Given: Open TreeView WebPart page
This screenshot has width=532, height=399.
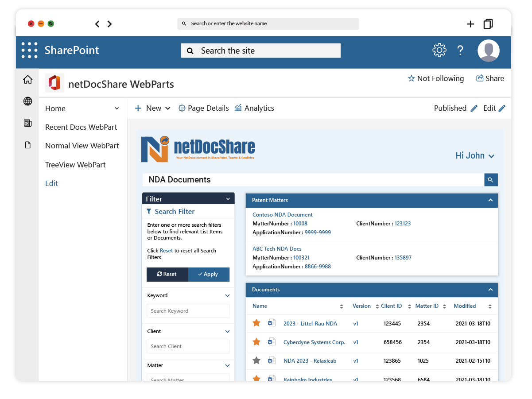Looking at the screenshot, I should pos(75,165).
